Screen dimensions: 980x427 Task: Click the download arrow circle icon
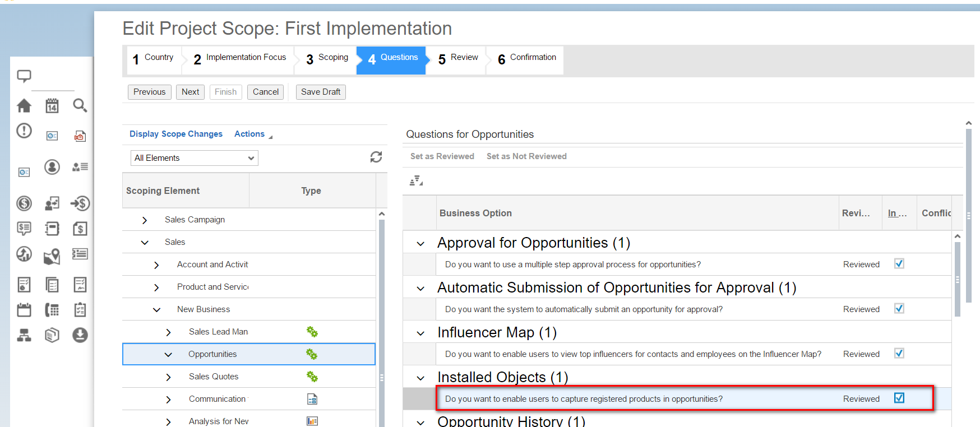pyautogui.click(x=80, y=335)
